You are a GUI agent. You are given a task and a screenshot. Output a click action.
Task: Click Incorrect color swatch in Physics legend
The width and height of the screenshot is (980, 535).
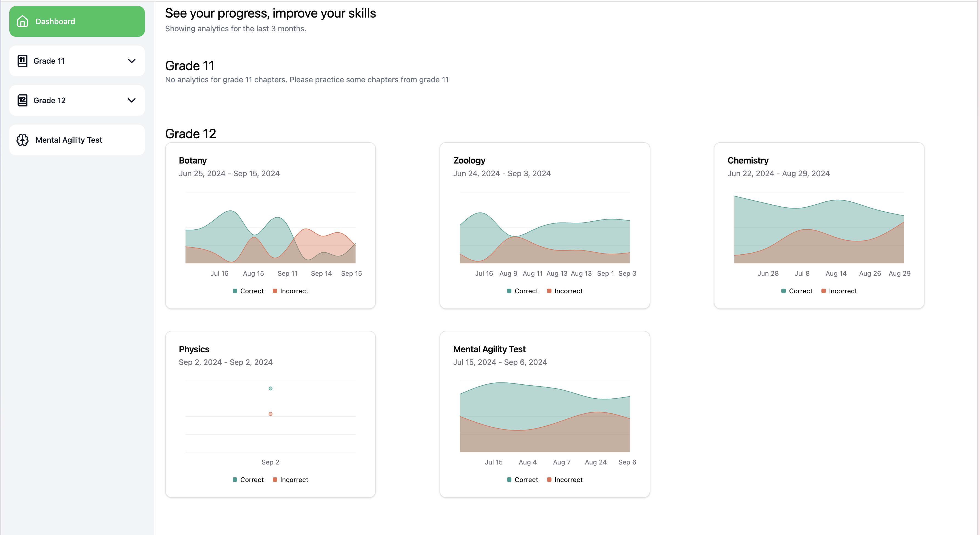pyautogui.click(x=275, y=480)
